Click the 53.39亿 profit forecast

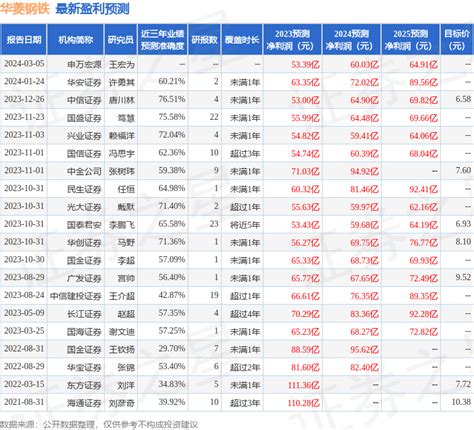click(x=305, y=64)
